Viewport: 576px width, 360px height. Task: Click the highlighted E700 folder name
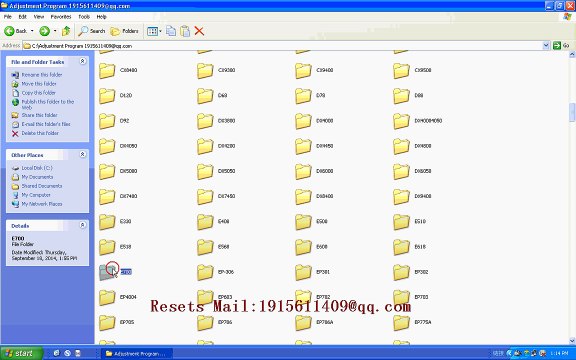126,272
